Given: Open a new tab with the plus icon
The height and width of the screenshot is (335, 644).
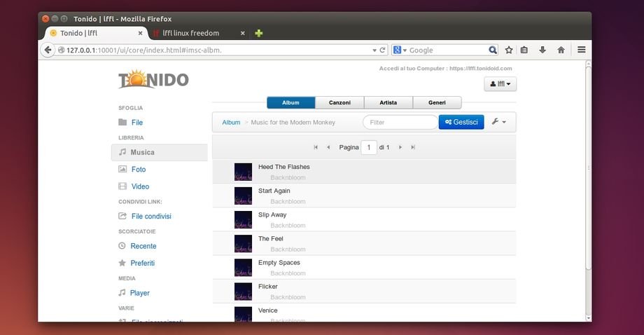Looking at the screenshot, I should pyautogui.click(x=259, y=34).
